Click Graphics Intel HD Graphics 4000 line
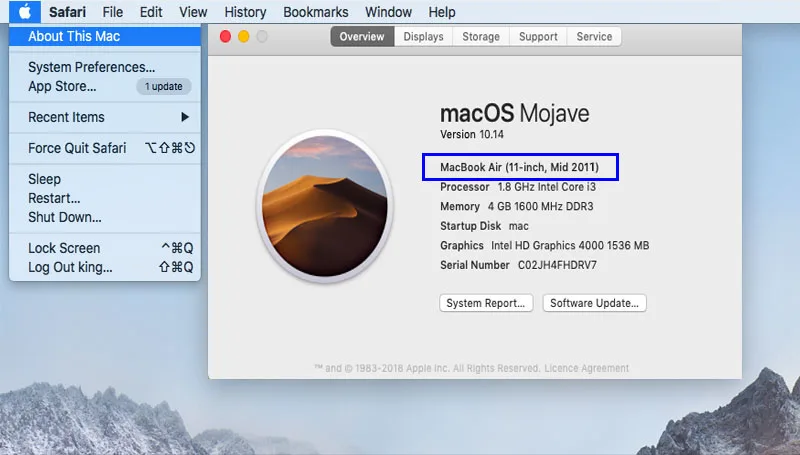This screenshot has width=800, height=455. pyautogui.click(x=544, y=245)
